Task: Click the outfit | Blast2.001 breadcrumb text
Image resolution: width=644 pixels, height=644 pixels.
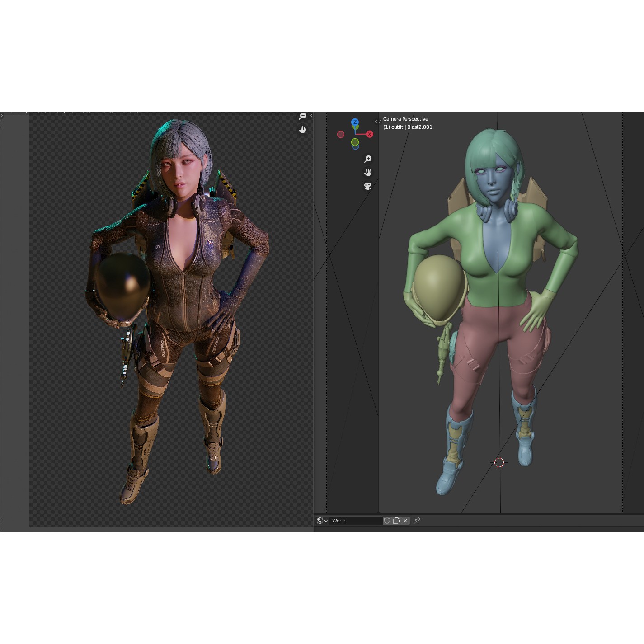Action: coord(408,127)
